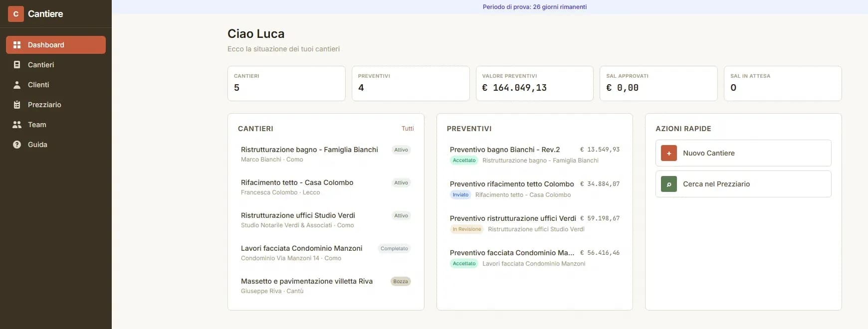Open Ristrutturazione bagno - Famiglia Bianchi cantiere
This screenshot has height=329, width=868.
click(326, 154)
